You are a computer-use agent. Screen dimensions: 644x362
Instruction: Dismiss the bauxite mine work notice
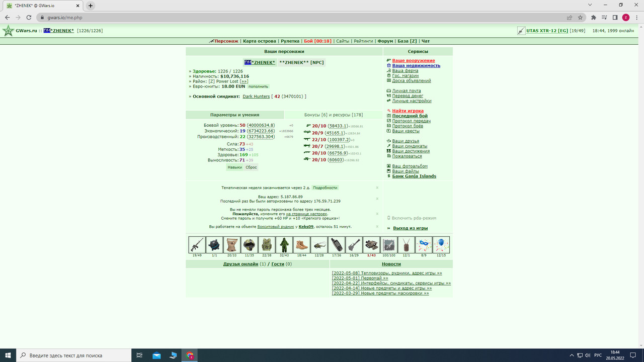click(377, 227)
